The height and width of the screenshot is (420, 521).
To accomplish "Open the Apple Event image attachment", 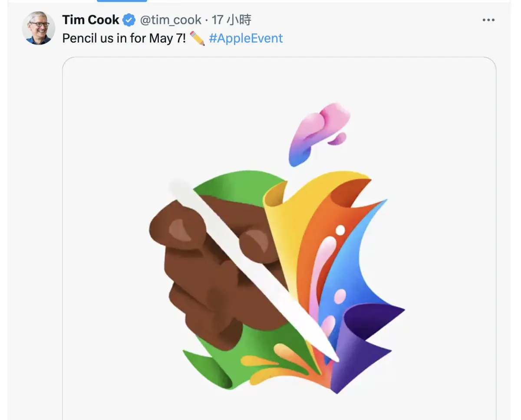I will pyautogui.click(x=279, y=238).
